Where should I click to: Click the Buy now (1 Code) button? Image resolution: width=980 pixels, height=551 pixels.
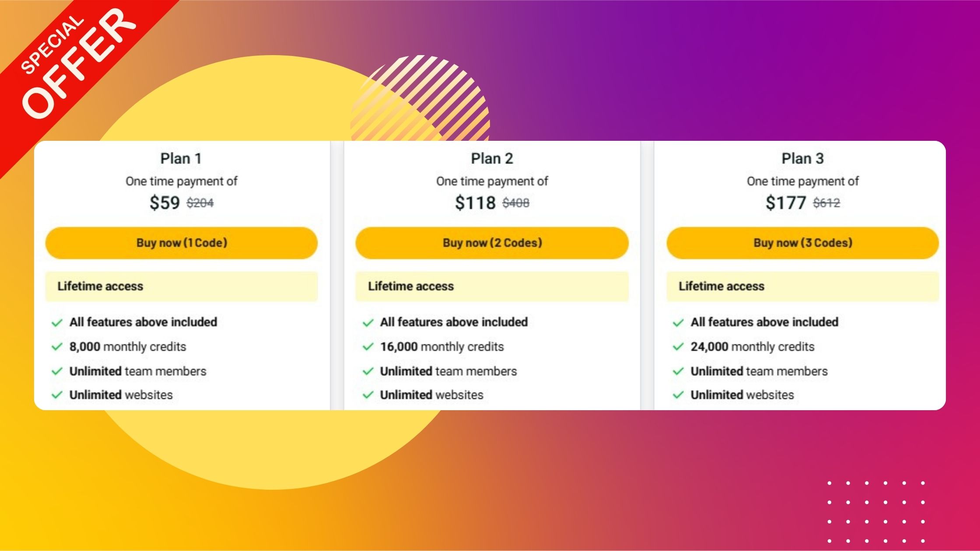click(x=181, y=243)
